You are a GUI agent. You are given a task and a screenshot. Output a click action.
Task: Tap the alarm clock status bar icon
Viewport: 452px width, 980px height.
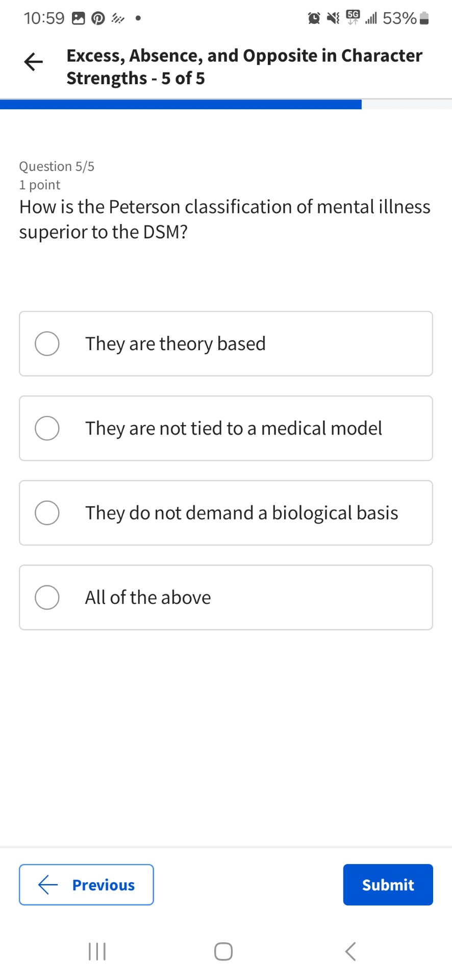[x=313, y=18]
